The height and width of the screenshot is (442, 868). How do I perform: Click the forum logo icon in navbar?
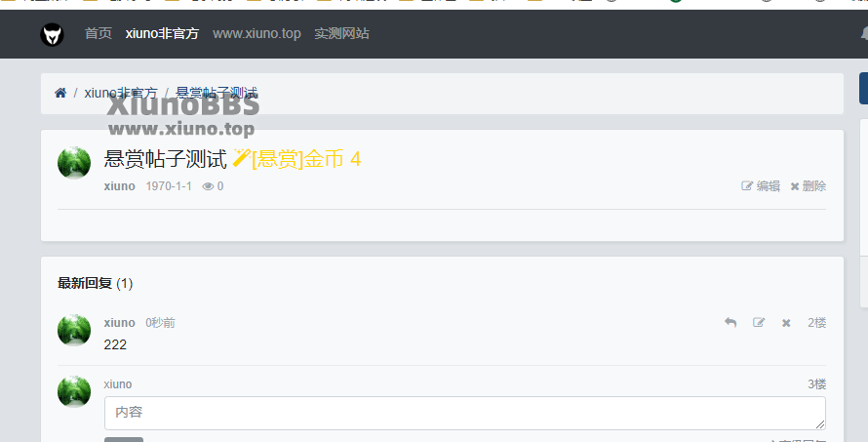[x=52, y=34]
